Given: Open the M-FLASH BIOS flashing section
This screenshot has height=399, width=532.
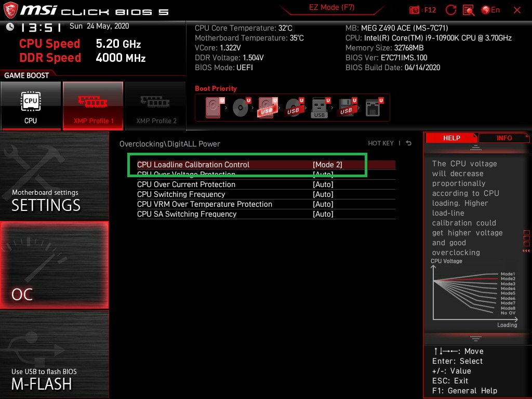Looking at the screenshot, I should pyautogui.click(x=54, y=354).
